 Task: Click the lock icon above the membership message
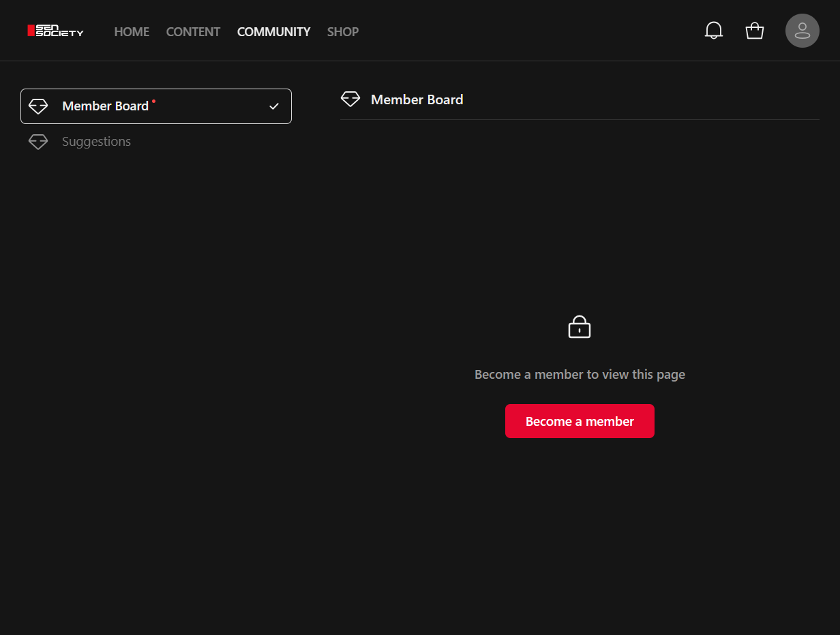pos(579,327)
